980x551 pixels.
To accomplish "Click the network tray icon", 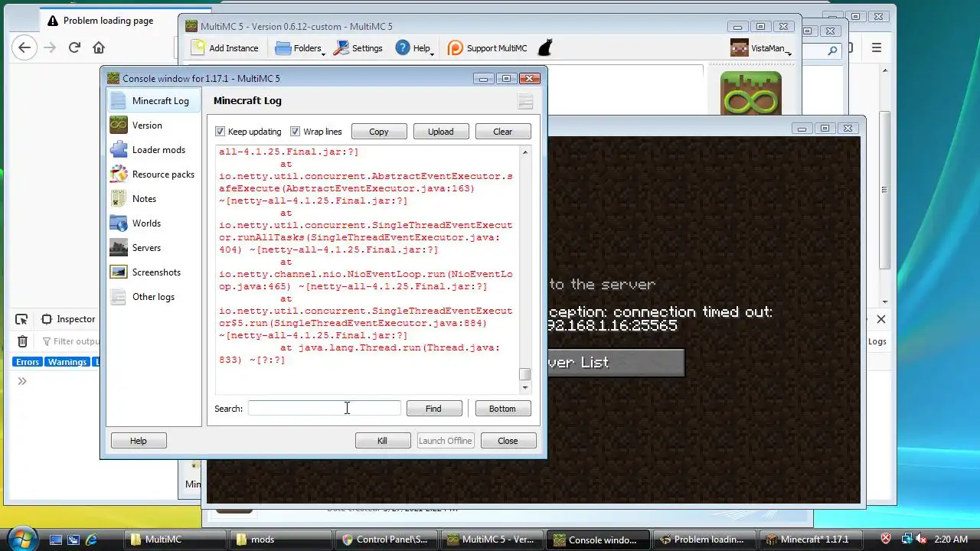I will pyautogui.click(x=906, y=539).
